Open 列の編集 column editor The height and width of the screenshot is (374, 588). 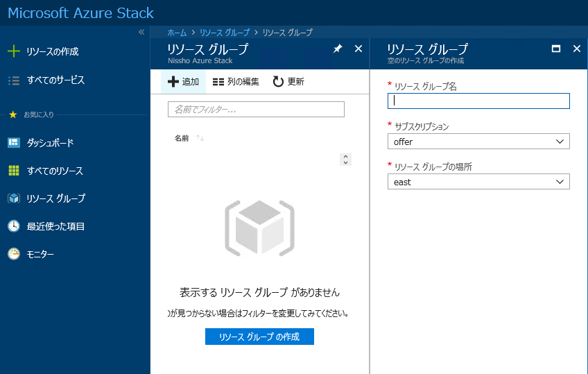click(x=236, y=81)
